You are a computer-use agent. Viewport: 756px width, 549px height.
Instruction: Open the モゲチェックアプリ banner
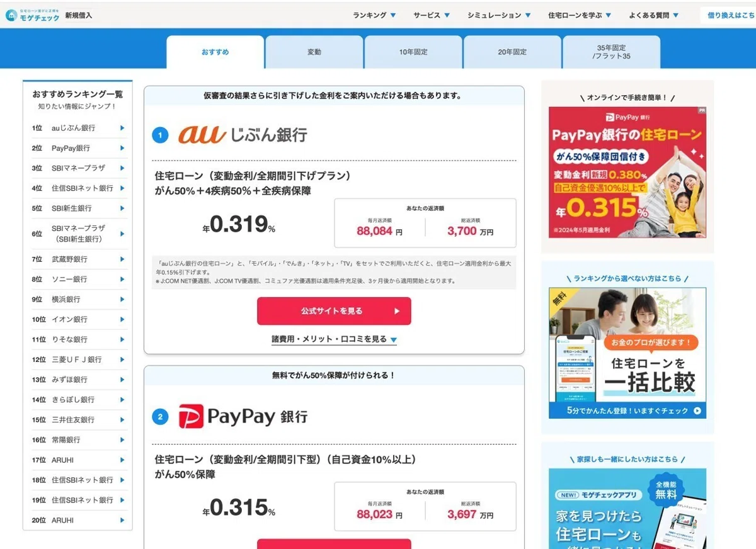(x=627, y=509)
